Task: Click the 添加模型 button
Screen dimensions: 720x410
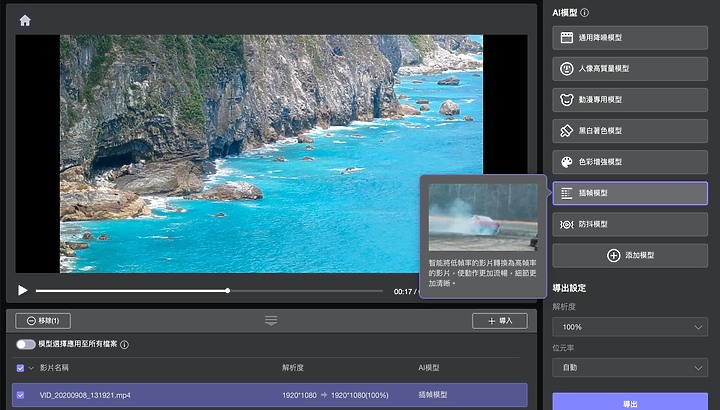Action: coord(630,255)
